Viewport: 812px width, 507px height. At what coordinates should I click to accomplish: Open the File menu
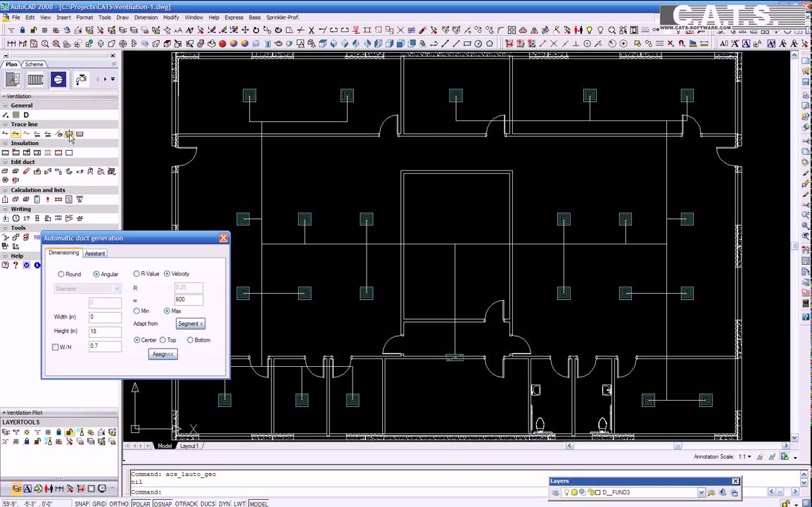[15, 17]
